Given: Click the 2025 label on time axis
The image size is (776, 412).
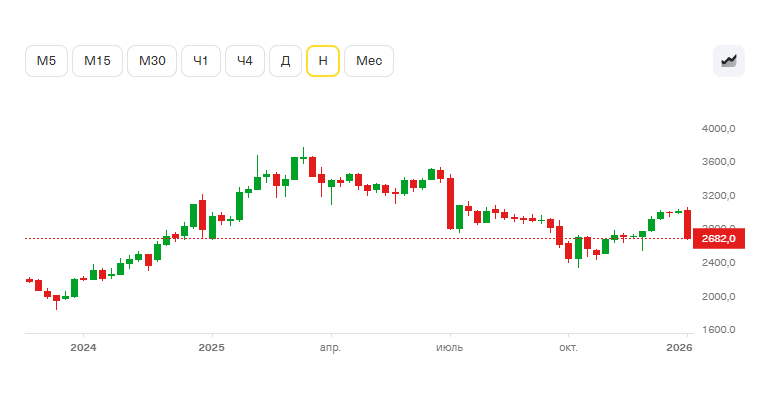Looking at the screenshot, I should tap(211, 348).
